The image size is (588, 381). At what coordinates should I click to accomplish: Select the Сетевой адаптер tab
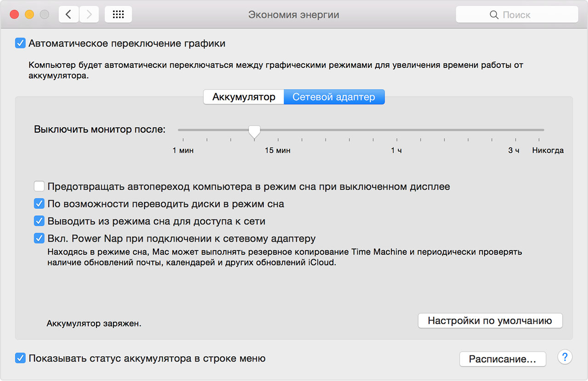coord(334,97)
